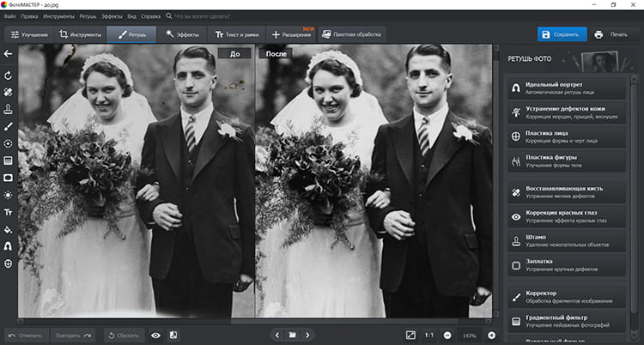Open the Инструменты menu in the menu bar
Image resolution: width=644 pixels, height=345 pixels.
(58, 16)
